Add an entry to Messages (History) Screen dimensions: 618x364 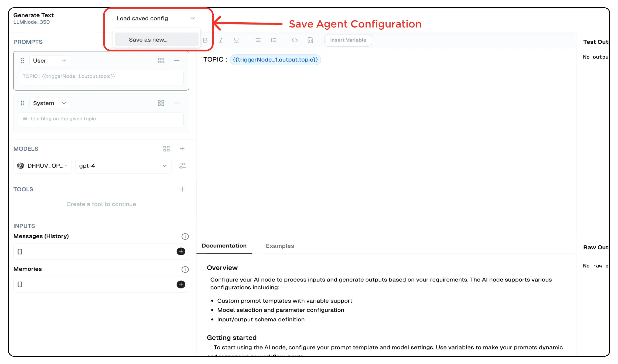click(x=181, y=251)
